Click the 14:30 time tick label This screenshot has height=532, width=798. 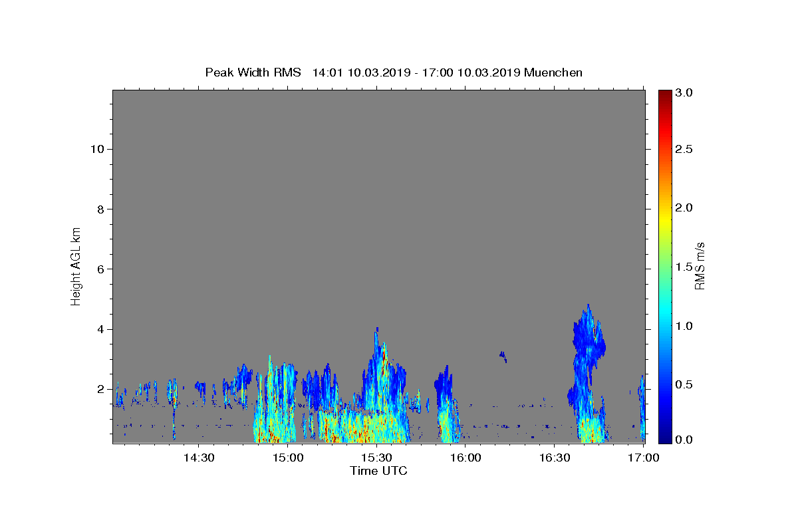click(199, 458)
